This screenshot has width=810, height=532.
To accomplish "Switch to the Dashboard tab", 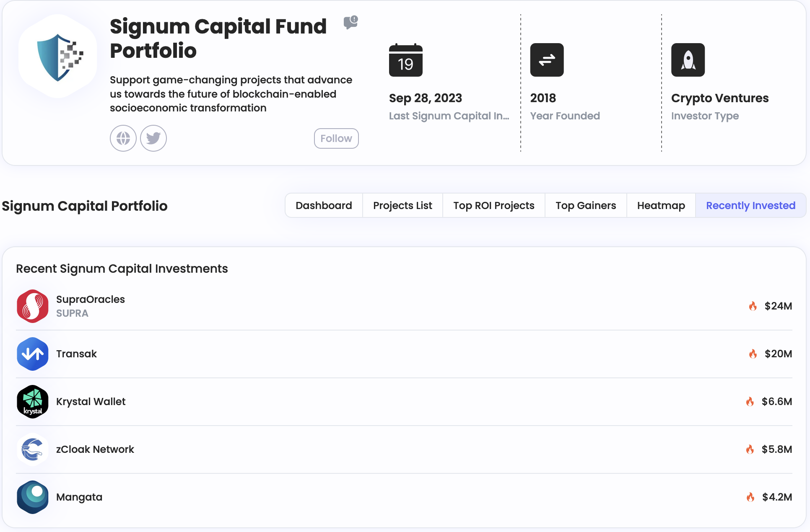I will (x=324, y=206).
